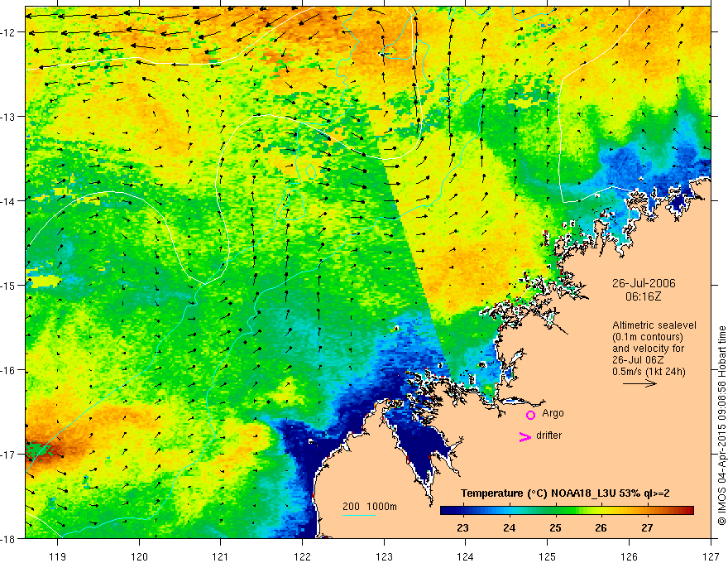
Task: Click the Altimetric sealevel label
Action: (654, 325)
